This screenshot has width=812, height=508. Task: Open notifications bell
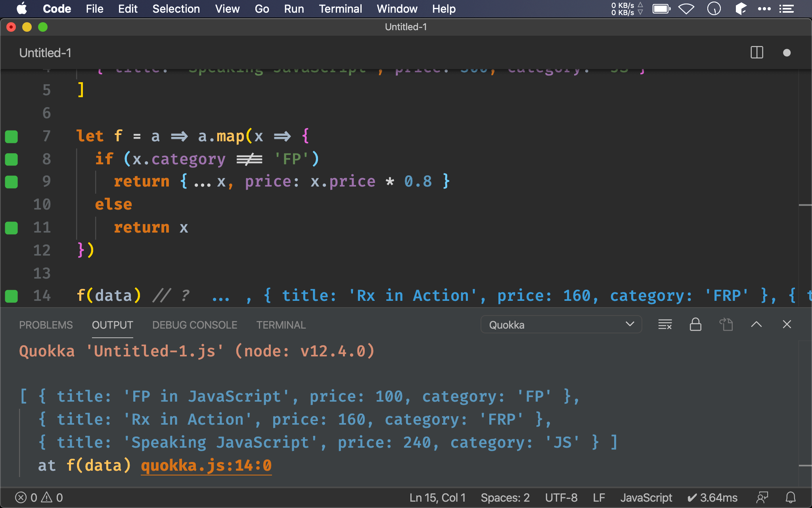tap(791, 498)
